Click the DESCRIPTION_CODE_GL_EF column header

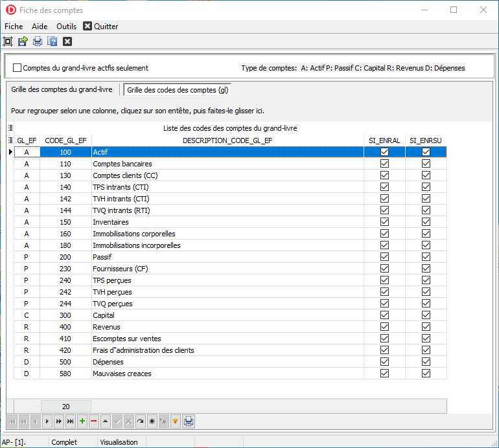[227, 140]
